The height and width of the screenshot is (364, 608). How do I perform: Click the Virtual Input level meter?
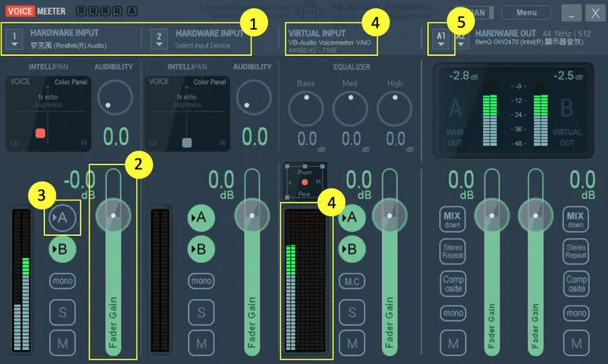tap(305, 280)
